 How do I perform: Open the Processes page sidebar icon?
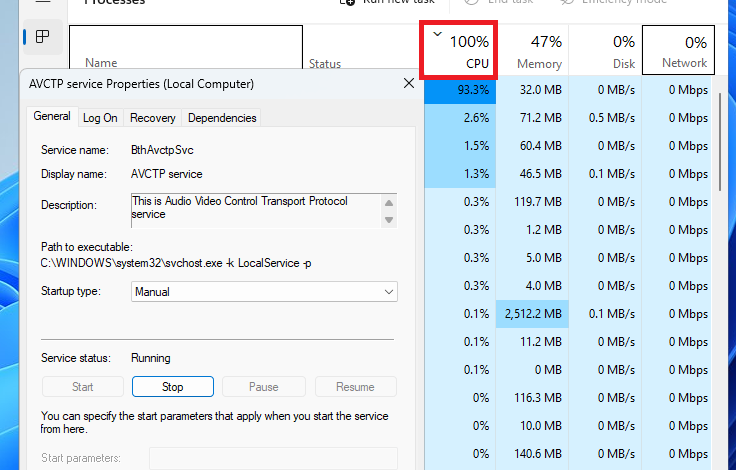pos(41,38)
